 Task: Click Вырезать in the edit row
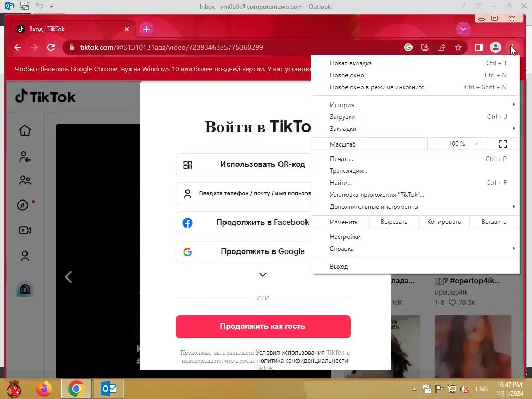[394, 222]
